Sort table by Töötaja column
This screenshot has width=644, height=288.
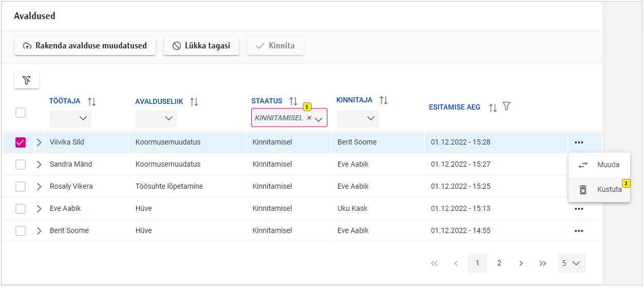click(92, 102)
